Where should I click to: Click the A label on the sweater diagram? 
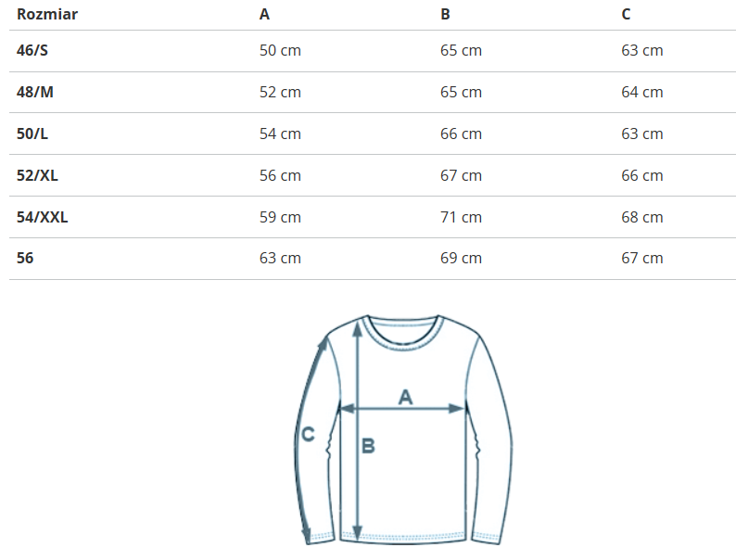coord(405,397)
